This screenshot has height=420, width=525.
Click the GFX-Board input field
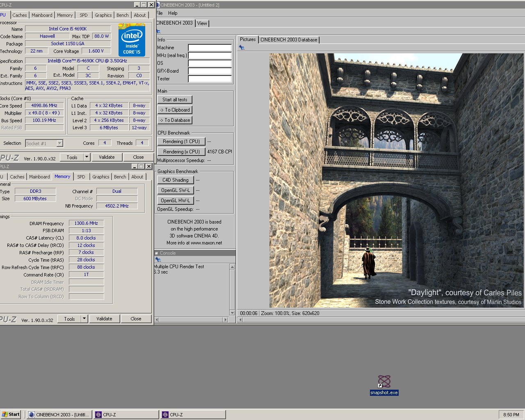(x=210, y=71)
